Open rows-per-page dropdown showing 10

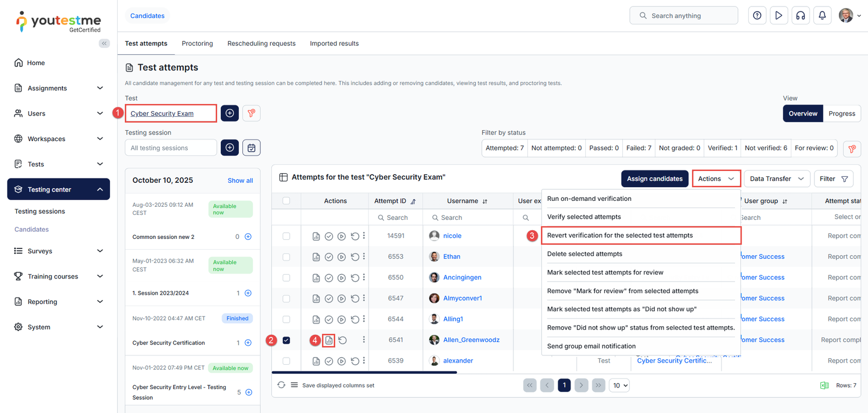click(x=620, y=385)
